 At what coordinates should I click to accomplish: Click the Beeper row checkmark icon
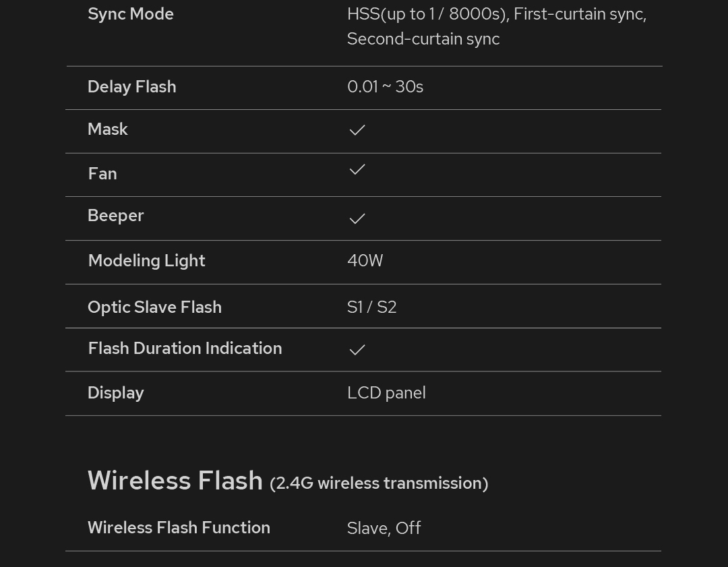357,218
